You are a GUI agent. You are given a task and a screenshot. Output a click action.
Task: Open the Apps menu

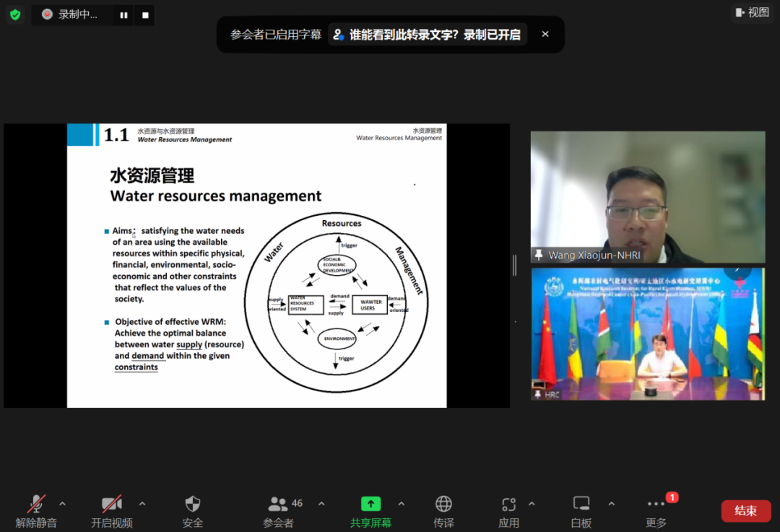(508, 510)
